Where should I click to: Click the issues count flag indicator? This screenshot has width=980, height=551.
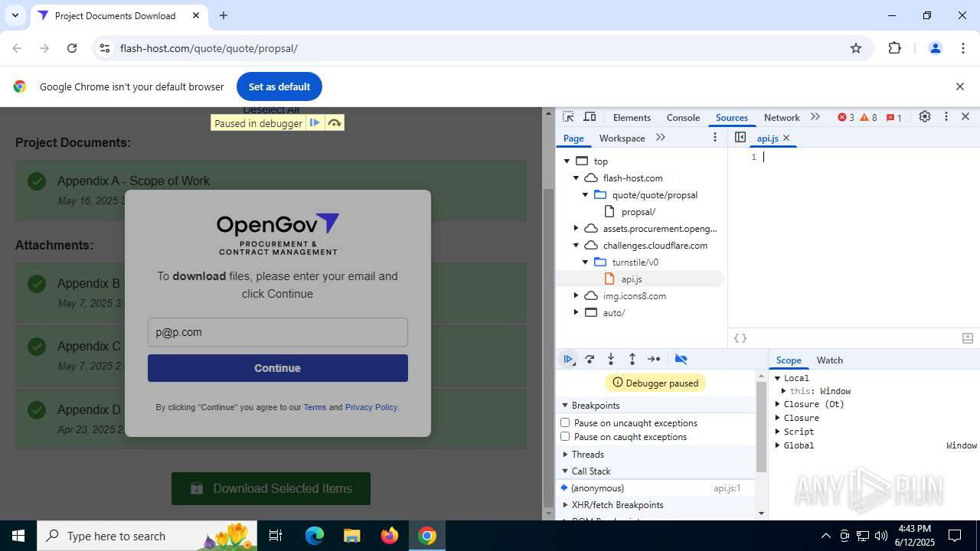click(893, 117)
